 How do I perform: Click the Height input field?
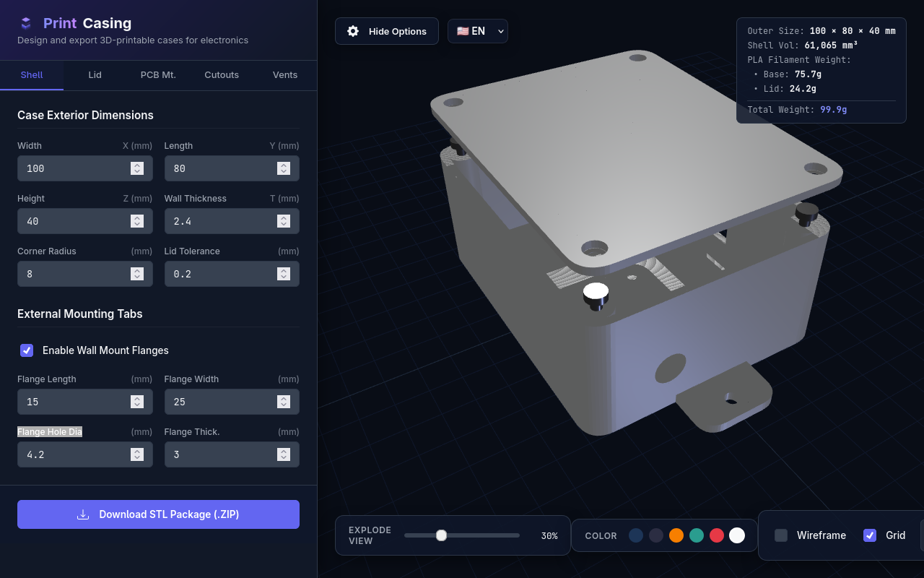point(85,221)
